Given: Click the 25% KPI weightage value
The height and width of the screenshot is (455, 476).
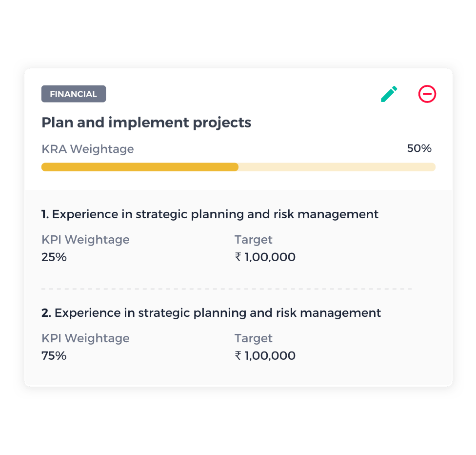Looking at the screenshot, I should pyautogui.click(x=54, y=257).
